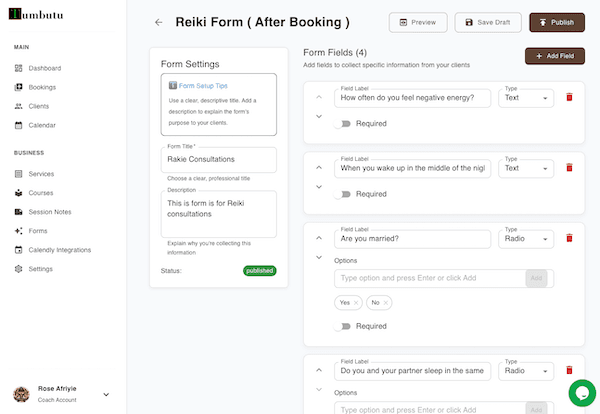Remove the 'No' option chip
Screen dimensions: 600x414
click(x=385, y=303)
